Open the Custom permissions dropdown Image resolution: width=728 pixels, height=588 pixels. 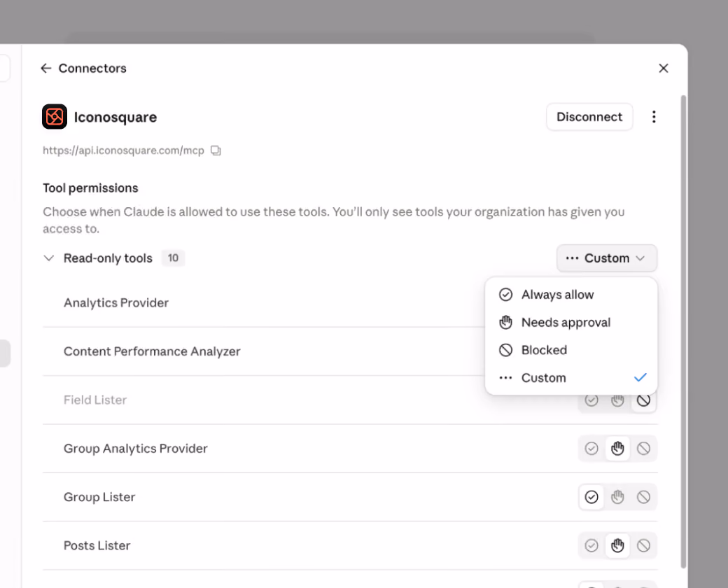coord(606,258)
